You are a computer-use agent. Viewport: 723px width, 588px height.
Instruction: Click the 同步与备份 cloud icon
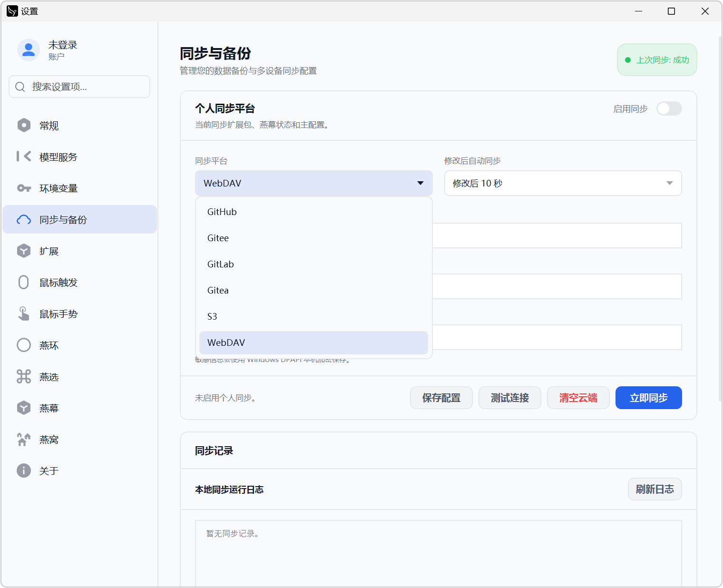click(x=24, y=219)
